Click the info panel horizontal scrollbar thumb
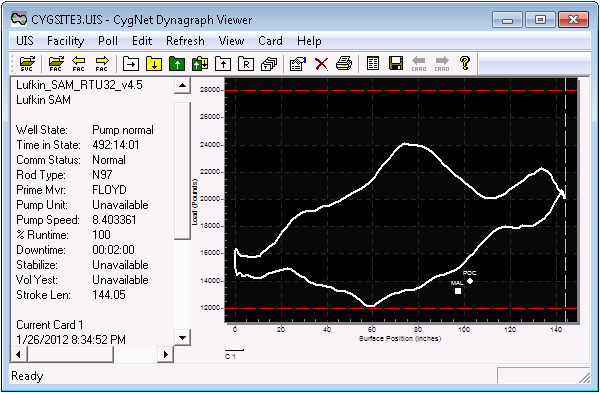This screenshot has height=393, width=600. (x=70, y=354)
